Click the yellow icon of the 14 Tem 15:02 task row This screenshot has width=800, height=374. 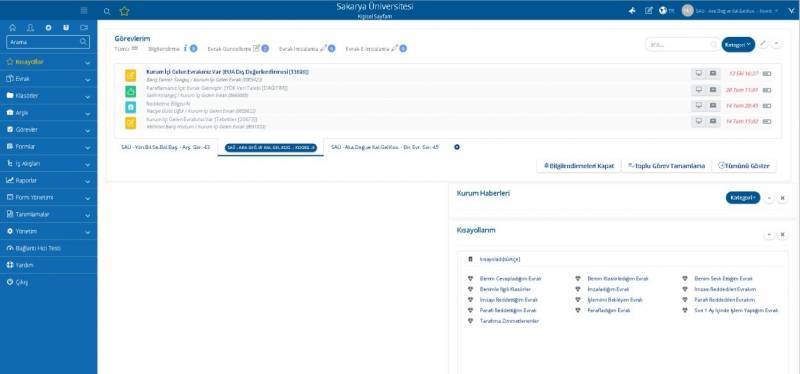pos(131,123)
